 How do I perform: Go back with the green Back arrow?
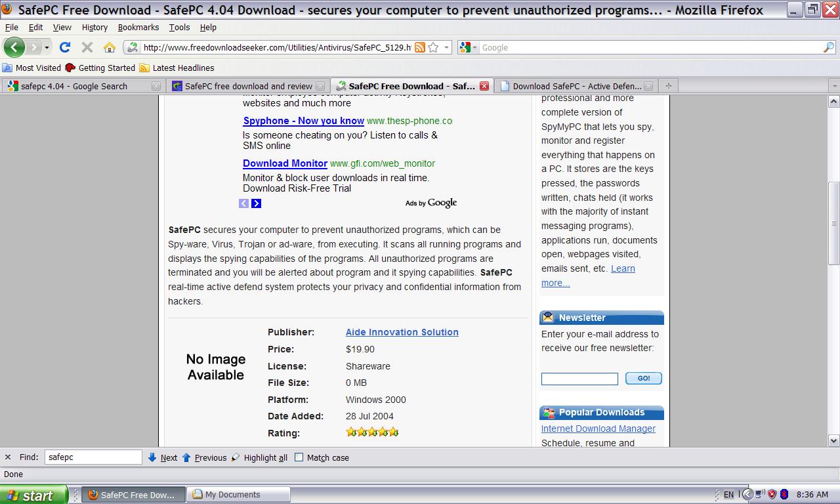coord(14,47)
